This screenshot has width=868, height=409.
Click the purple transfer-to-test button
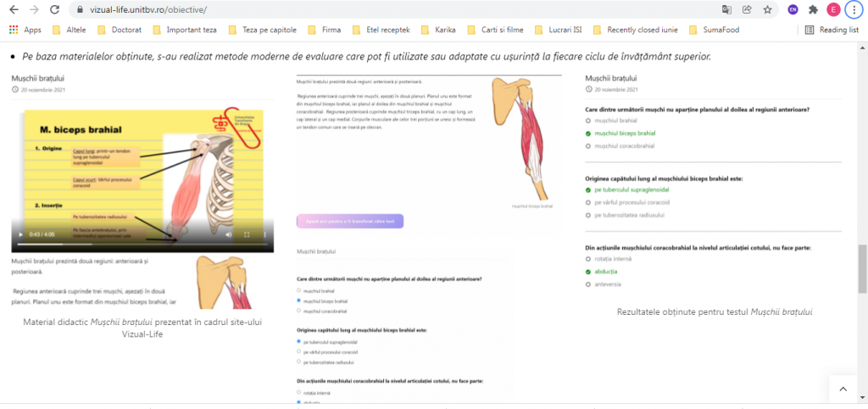350,221
